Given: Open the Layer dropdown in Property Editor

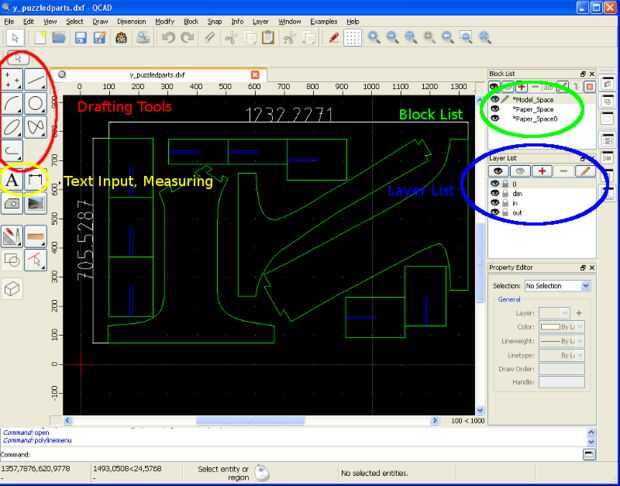Looking at the screenshot, I should coord(554,313).
